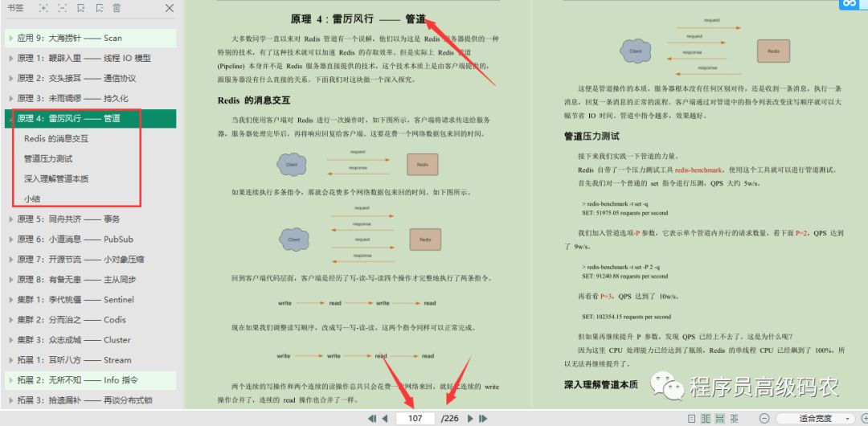868x426 pixels.
Task: Open sub-bookmark 深入理解管道本质
Action: [x=56, y=179]
